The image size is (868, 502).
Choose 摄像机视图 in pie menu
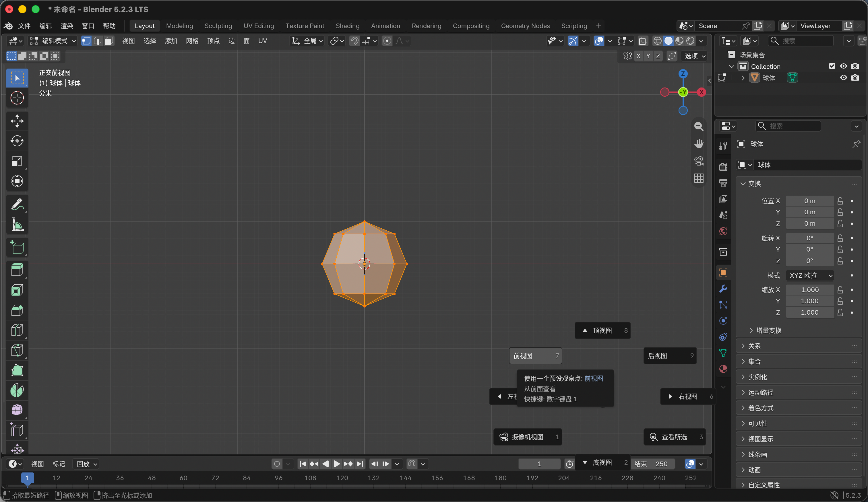tap(528, 437)
